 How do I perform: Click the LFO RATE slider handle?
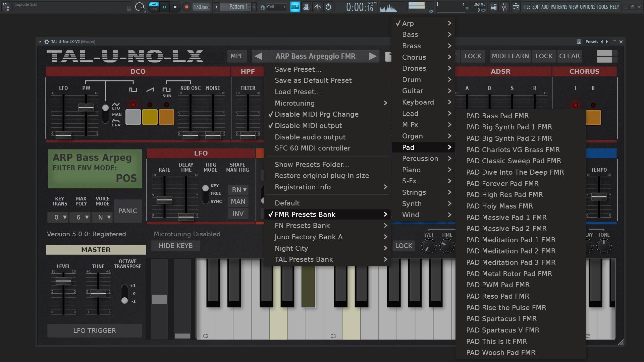click(x=164, y=200)
